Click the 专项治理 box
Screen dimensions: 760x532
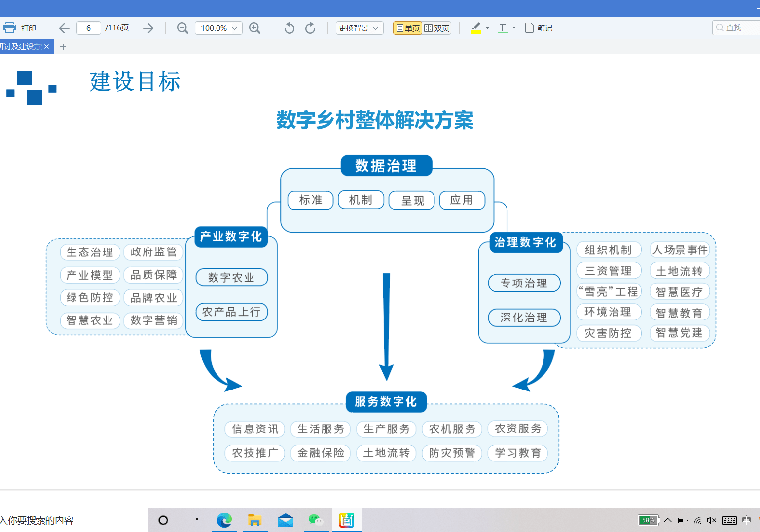tap(524, 283)
